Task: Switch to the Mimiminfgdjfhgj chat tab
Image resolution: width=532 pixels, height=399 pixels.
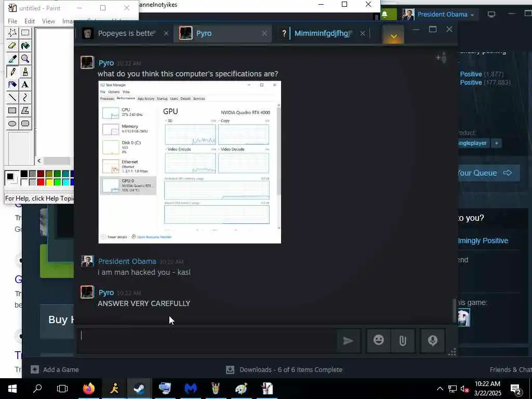Action: pyautogui.click(x=322, y=33)
